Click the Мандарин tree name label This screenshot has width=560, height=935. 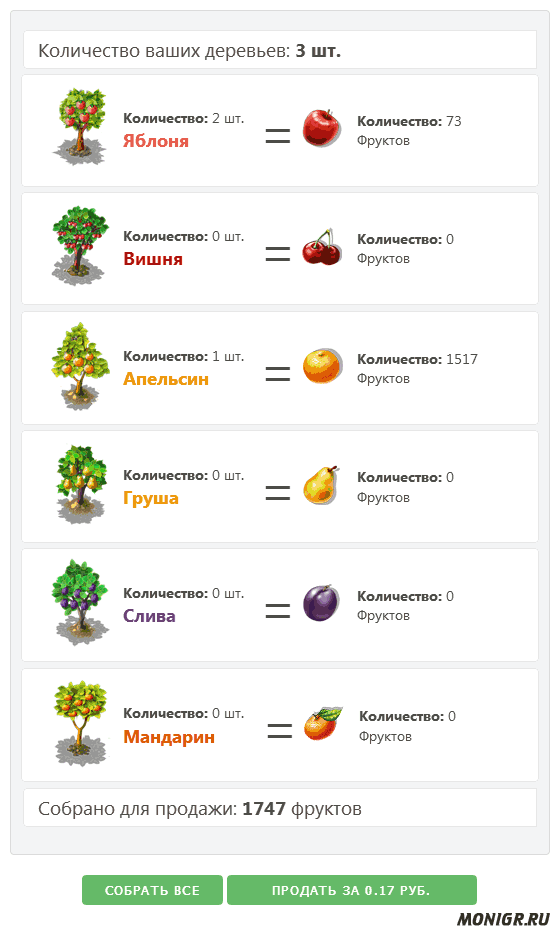(169, 737)
